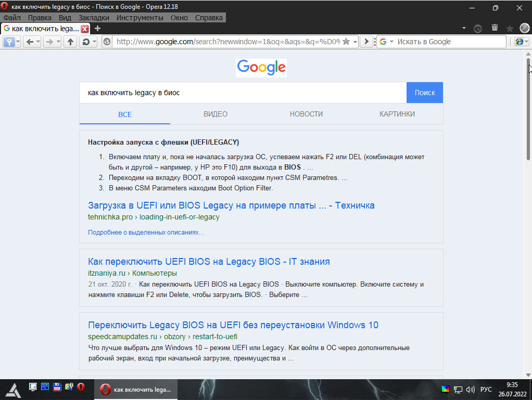Open the Справка menu
Screen dimensions: 532x400
pos(209,18)
